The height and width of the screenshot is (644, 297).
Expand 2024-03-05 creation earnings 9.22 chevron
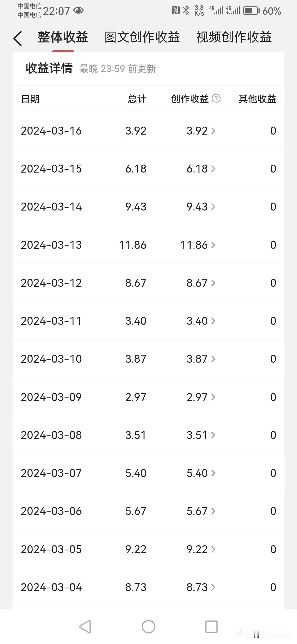tap(213, 549)
